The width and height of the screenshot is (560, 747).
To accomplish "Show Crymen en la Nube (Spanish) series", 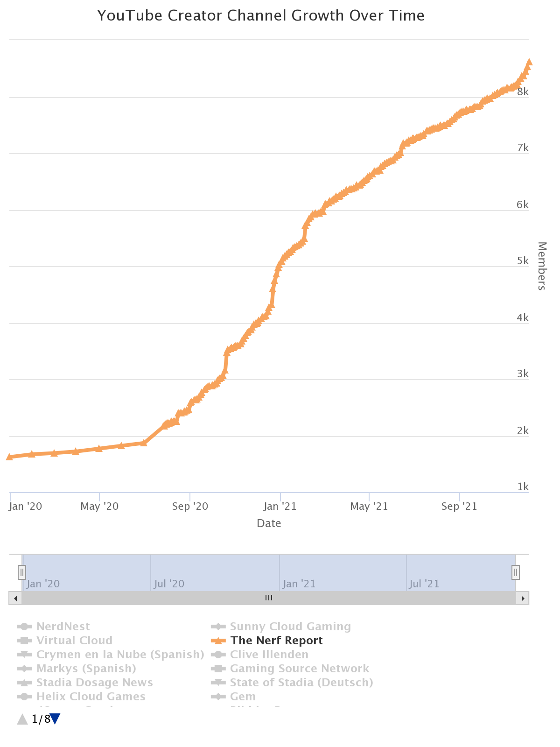I will [120, 655].
